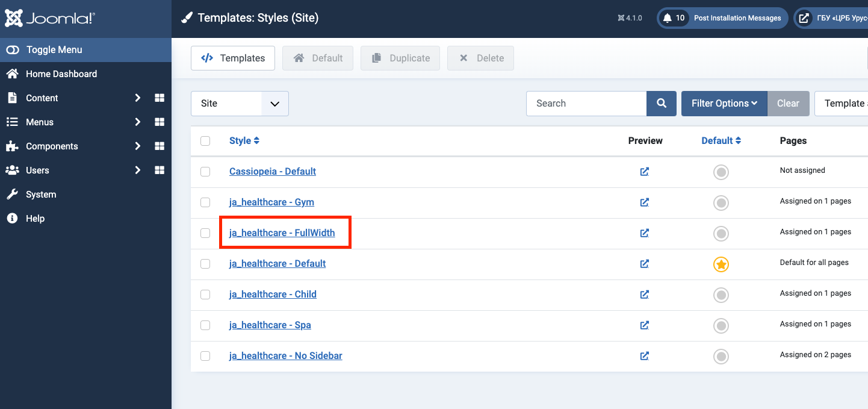Screen dimensions: 868x409
Task: Open preview icon for Cassiopeia - Default
Action: 645,172
